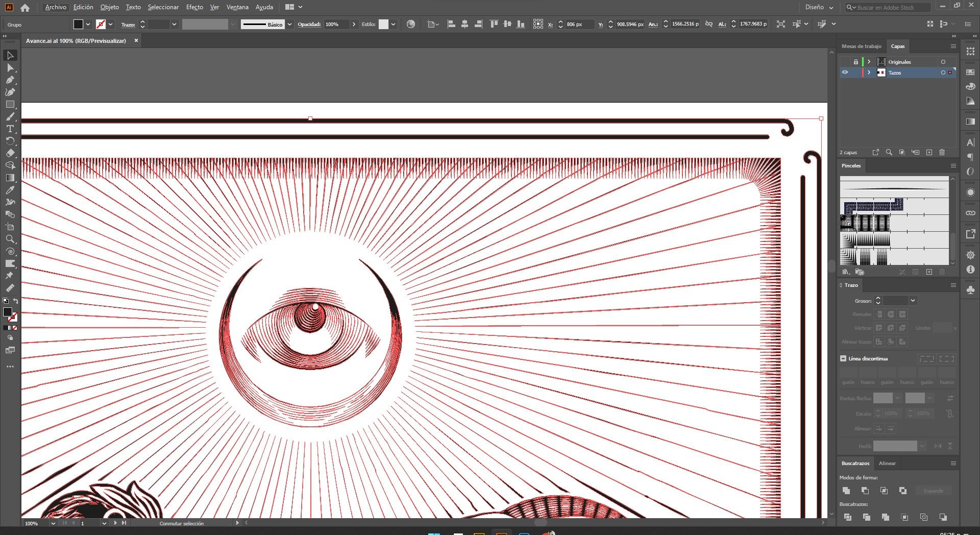Viewport: 980px width, 535px height.
Task: Click the Recolor Artwork wheel icon
Action: [x=411, y=24]
